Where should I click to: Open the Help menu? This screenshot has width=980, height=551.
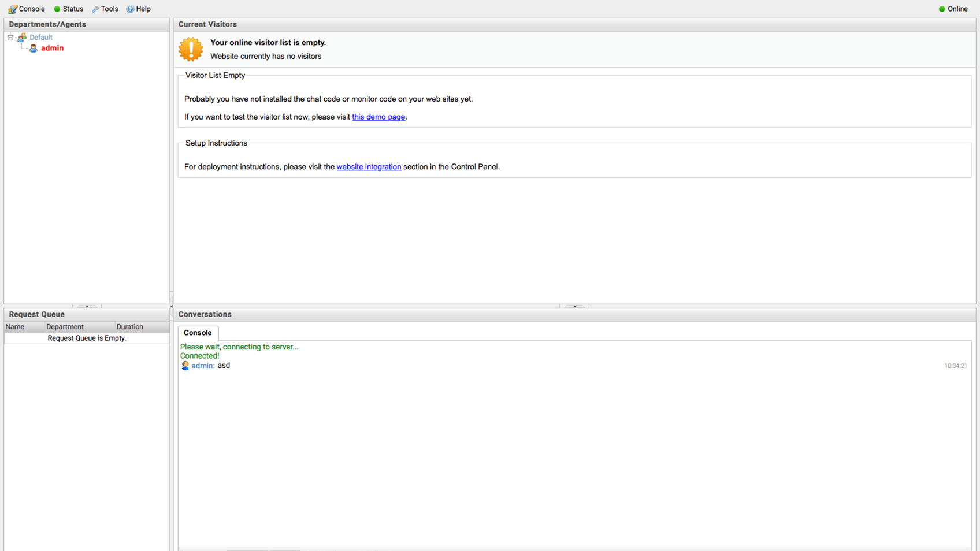139,9
